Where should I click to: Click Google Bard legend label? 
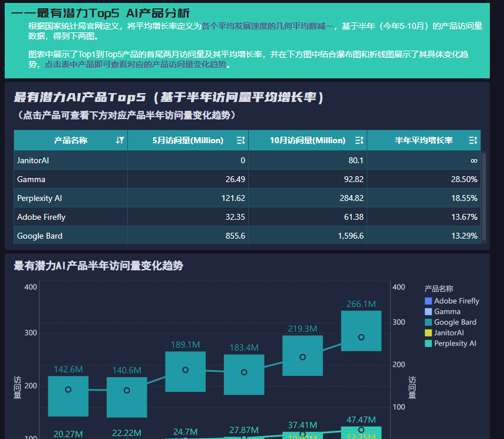click(455, 322)
